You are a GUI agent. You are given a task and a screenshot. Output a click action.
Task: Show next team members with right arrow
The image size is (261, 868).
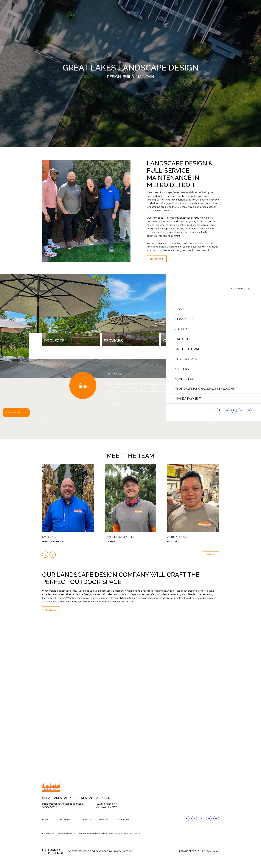pyautogui.click(x=53, y=554)
